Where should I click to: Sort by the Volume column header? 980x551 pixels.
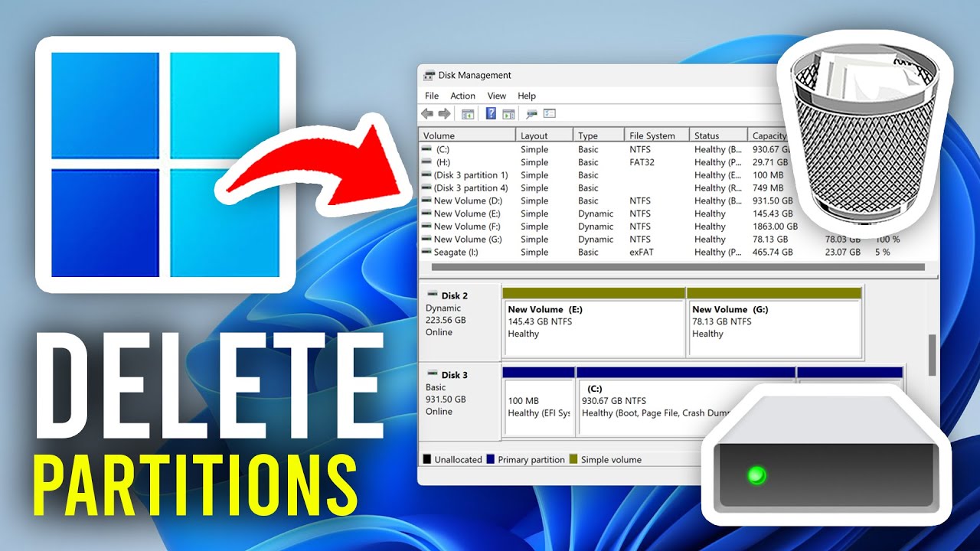point(468,135)
